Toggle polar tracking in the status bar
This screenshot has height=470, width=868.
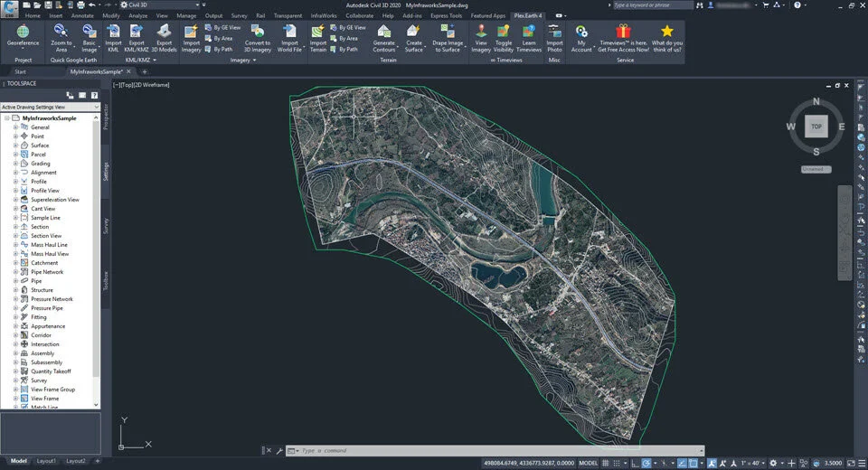646,463
